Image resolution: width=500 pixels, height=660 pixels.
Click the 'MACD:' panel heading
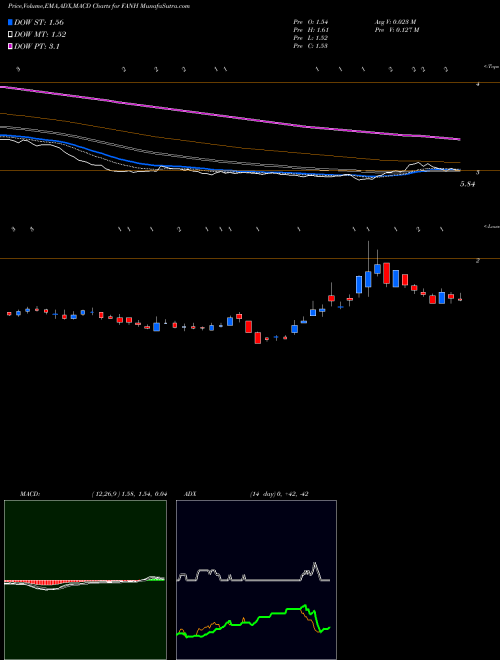click(x=29, y=494)
